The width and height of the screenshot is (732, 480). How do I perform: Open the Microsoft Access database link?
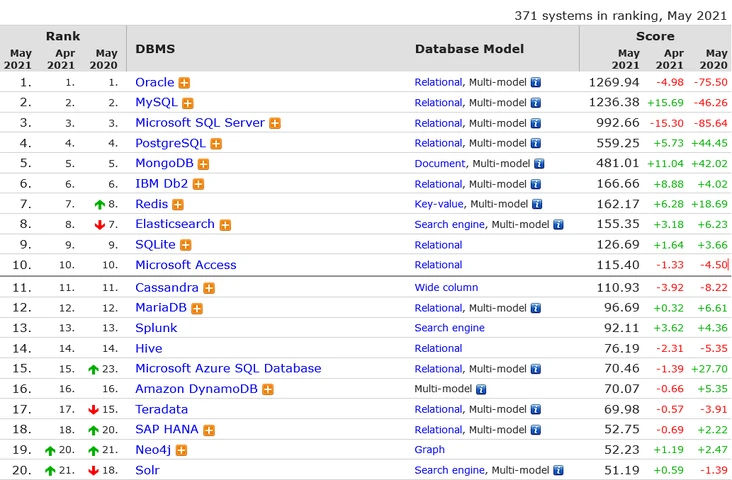coord(186,265)
